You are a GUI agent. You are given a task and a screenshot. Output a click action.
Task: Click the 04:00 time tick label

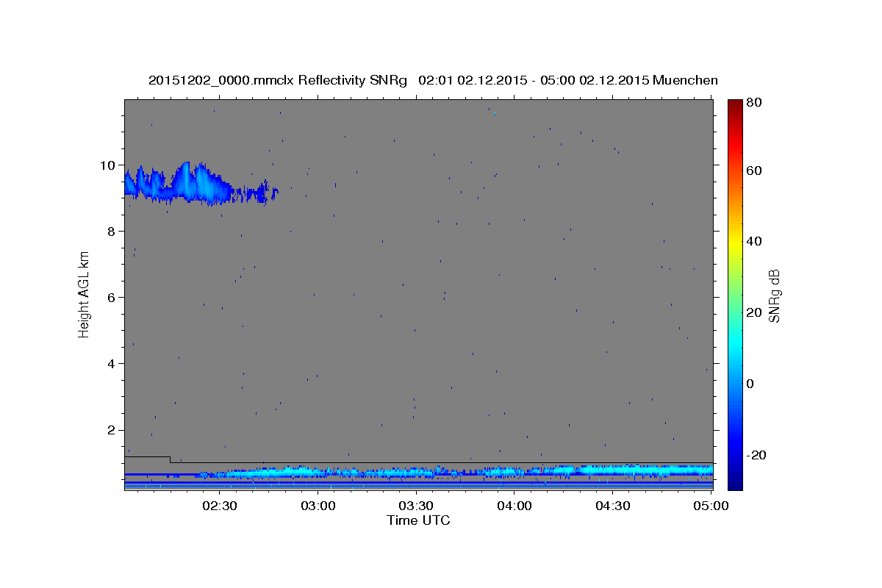coord(514,506)
